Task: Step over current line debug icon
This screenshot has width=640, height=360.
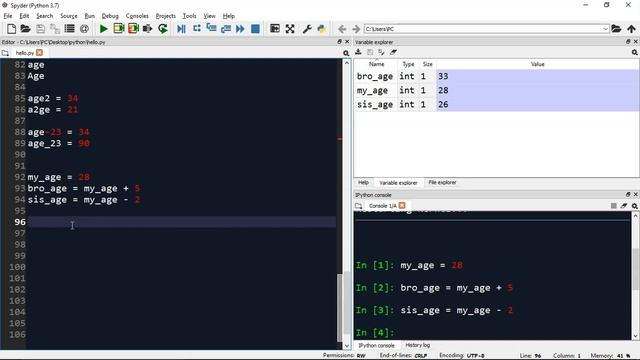Action: point(197,29)
